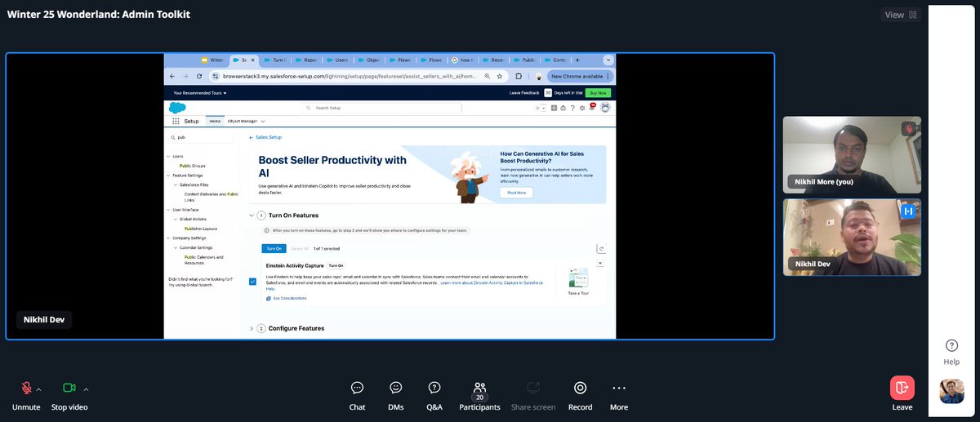Open the More options menu

pos(619,395)
